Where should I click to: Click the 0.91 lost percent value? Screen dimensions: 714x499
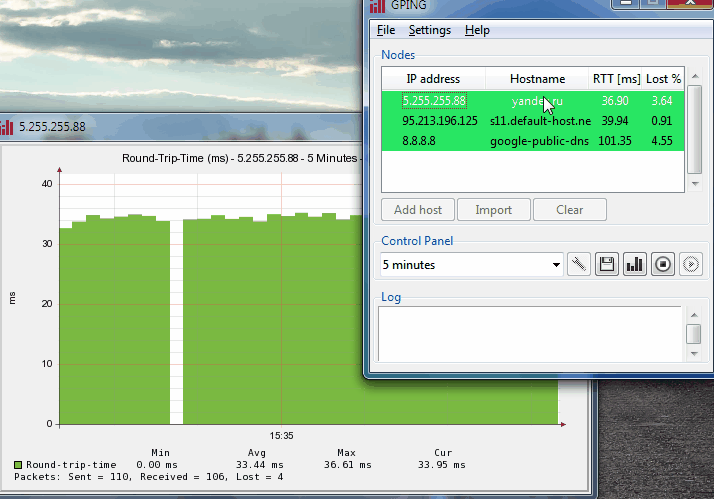click(662, 121)
